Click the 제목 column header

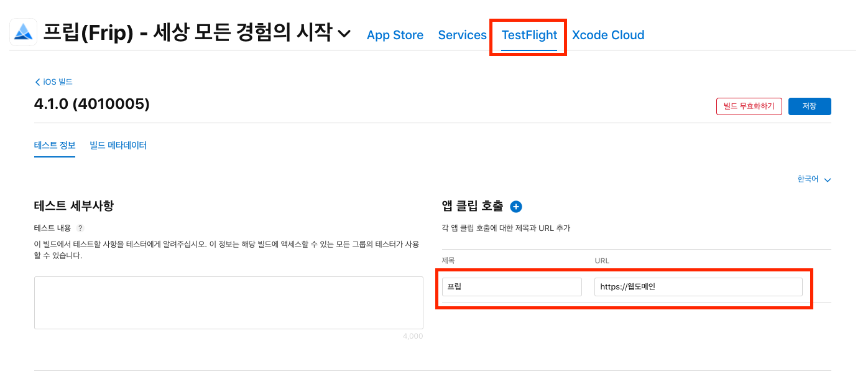(x=448, y=261)
